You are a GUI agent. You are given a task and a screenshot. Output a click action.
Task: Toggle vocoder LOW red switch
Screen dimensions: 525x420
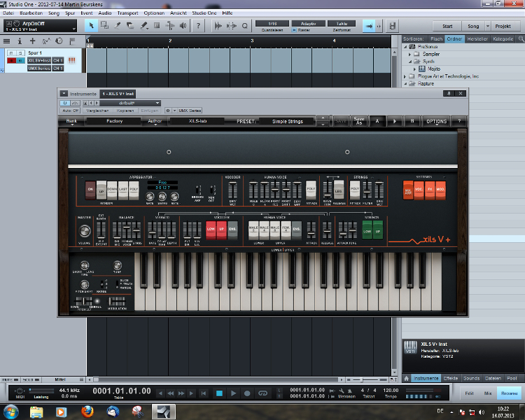[211, 230]
